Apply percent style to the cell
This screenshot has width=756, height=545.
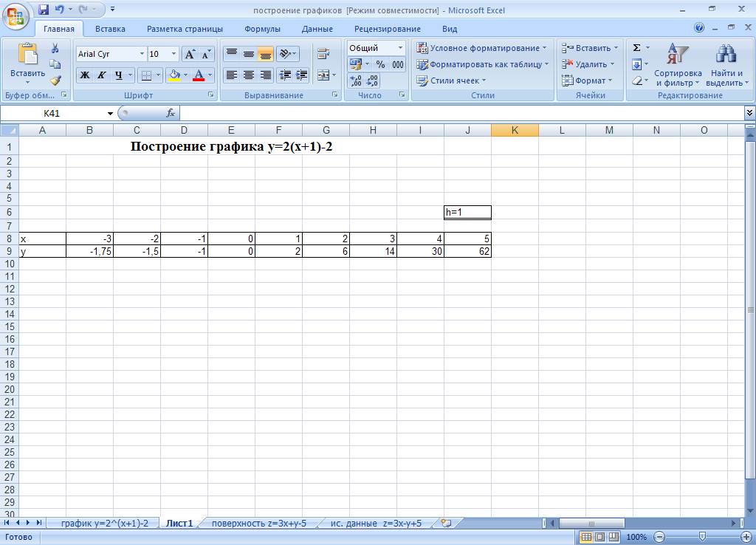(381, 64)
